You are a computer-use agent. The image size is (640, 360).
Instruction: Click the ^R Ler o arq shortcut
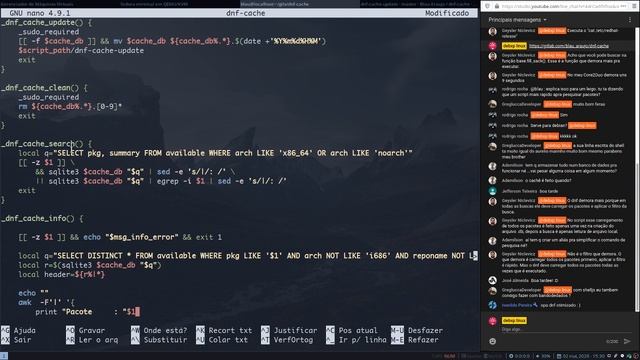[92, 340]
